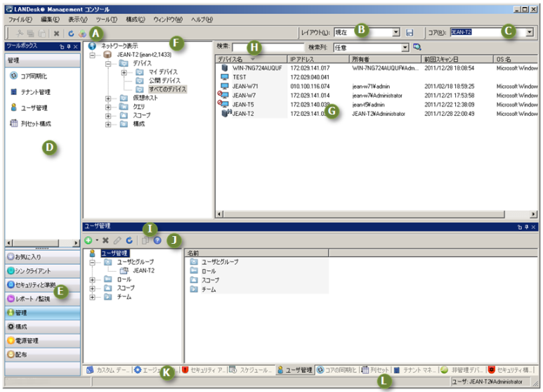Image resolution: width=543 pixels, height=392 pixels.
Task: Expand the 仮想ホスト folder
Action: 108,98
